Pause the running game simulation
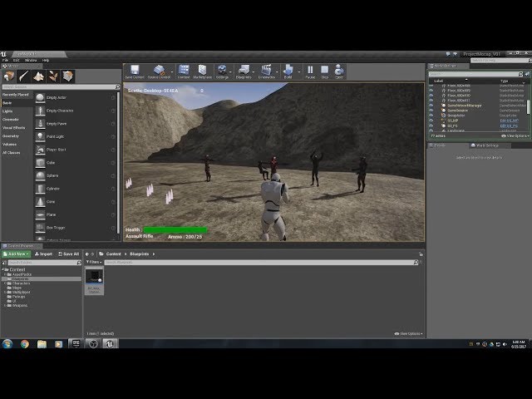This screenshot has height=399, width=532. (310, 71)
